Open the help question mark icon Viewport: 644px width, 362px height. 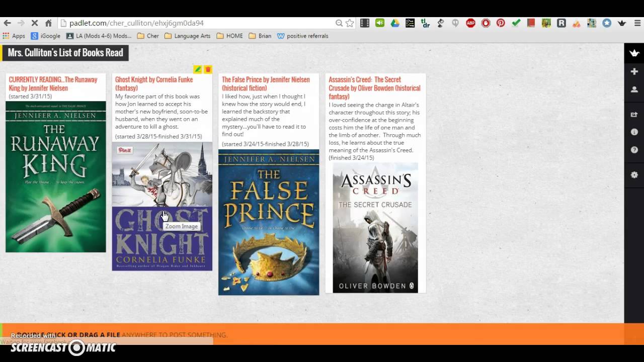634,150
